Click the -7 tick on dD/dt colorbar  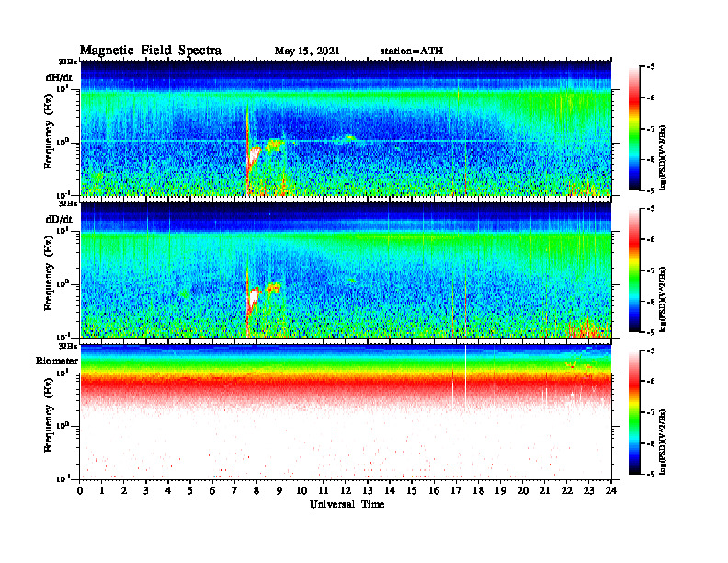(x=651, y=270)
